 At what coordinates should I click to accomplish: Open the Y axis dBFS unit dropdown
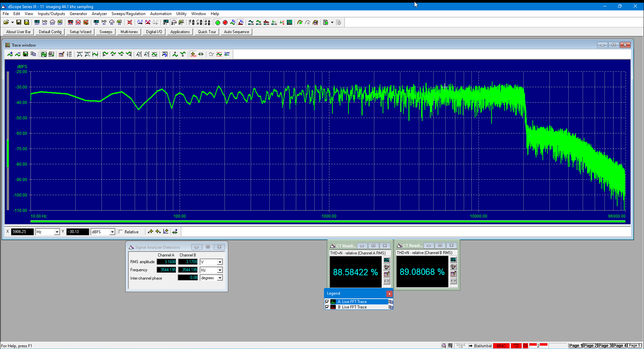112,232
